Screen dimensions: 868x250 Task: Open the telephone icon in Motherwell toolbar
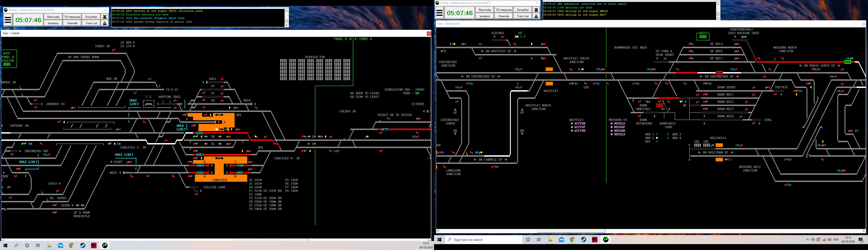pos(536,10)
